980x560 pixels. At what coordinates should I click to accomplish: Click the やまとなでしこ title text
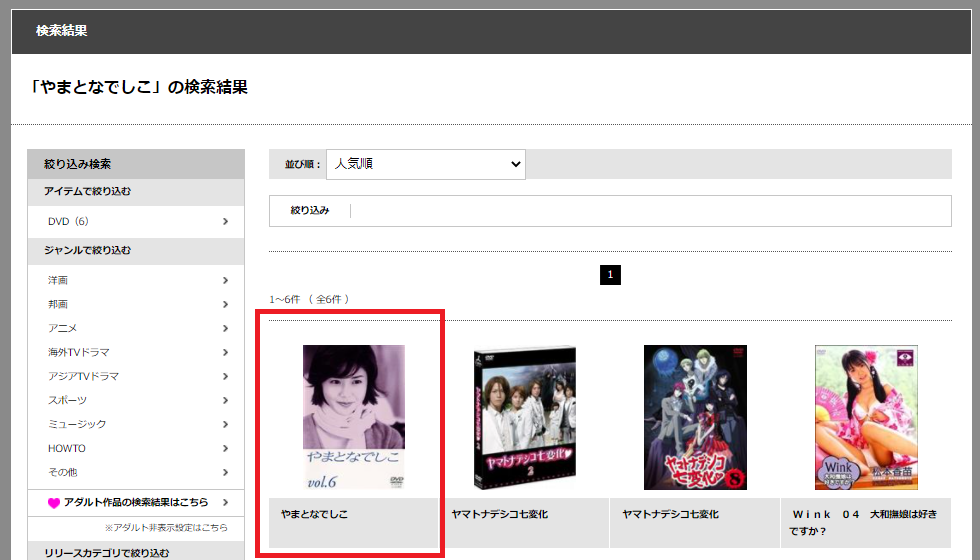click(314, 514)
